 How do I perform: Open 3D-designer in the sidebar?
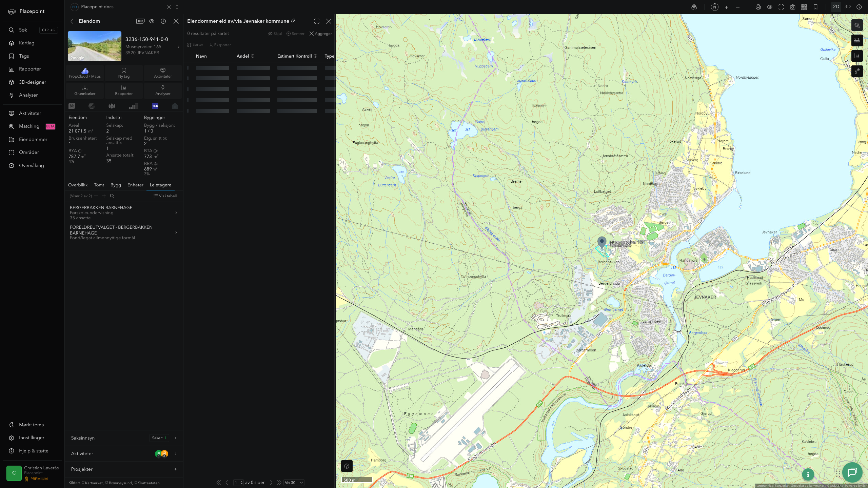(x=33, y=82)
